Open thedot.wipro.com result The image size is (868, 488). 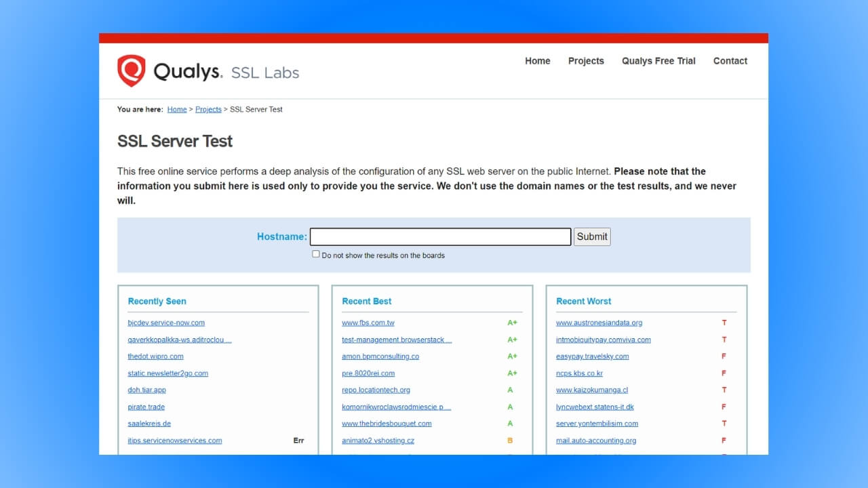155,357
